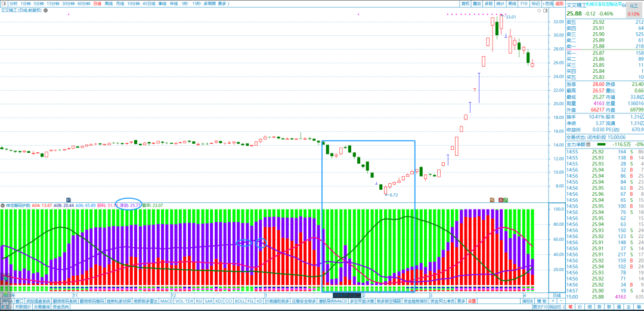Select KD indicator tab

[259, 301]
